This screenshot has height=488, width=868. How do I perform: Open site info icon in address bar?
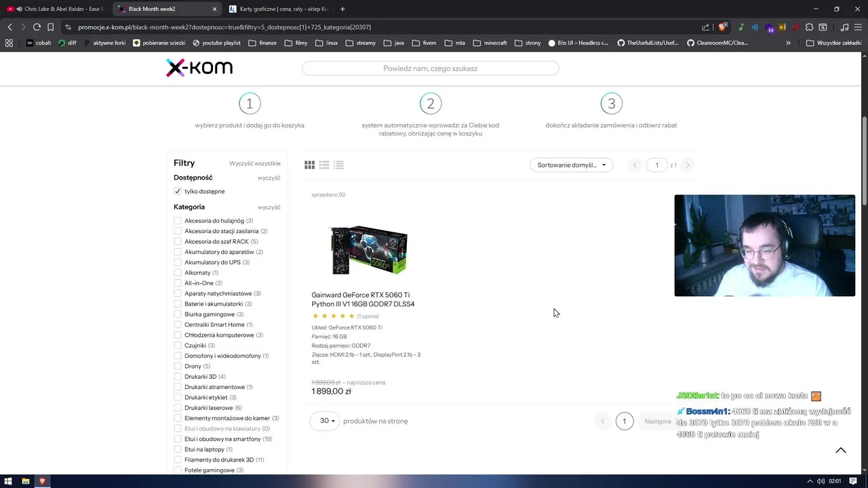point(68,27)
